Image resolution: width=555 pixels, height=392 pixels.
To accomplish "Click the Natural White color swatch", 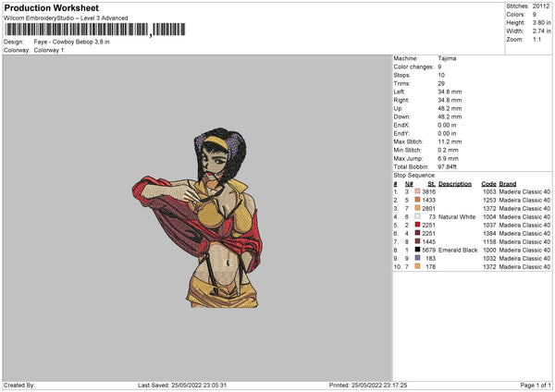I will point(417,216).
